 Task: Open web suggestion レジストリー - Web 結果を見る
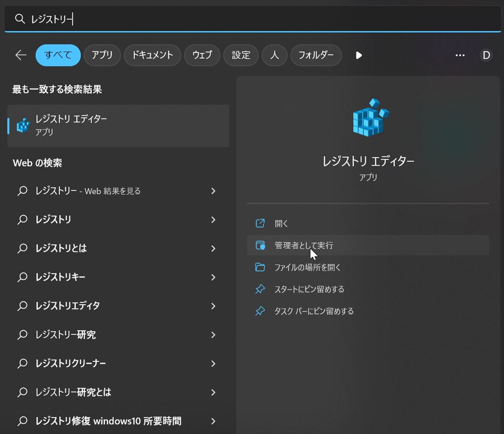coord(118,191)
